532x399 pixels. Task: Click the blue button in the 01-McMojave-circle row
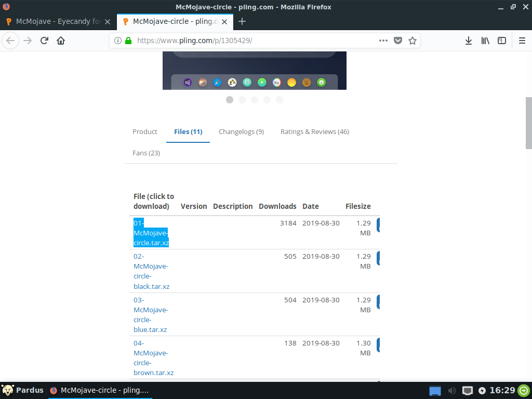378,225
